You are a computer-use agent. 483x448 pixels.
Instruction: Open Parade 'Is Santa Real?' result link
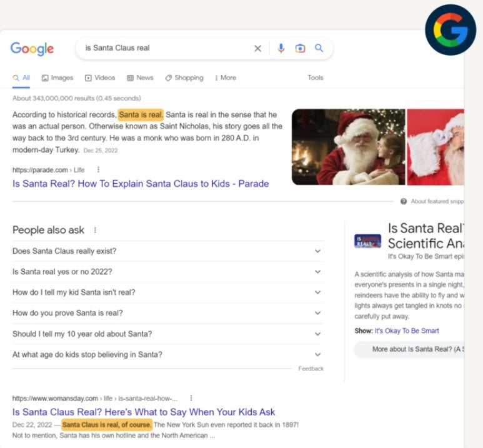[141, 184]
